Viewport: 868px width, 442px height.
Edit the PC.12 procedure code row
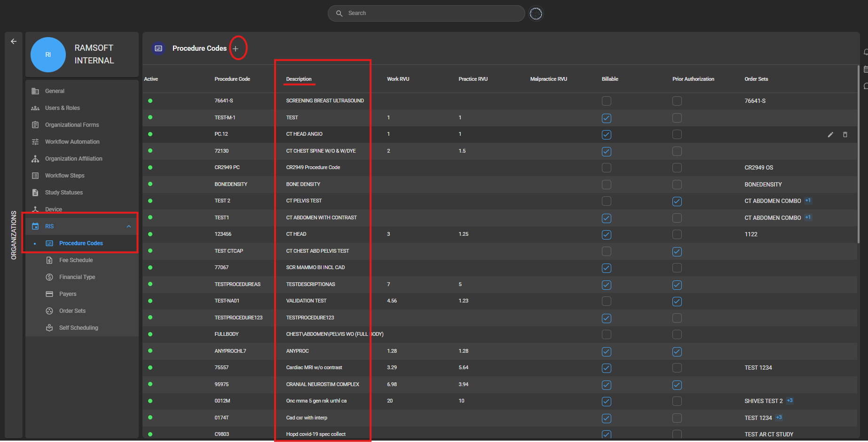pyautogui.click(x=830, y=134)
